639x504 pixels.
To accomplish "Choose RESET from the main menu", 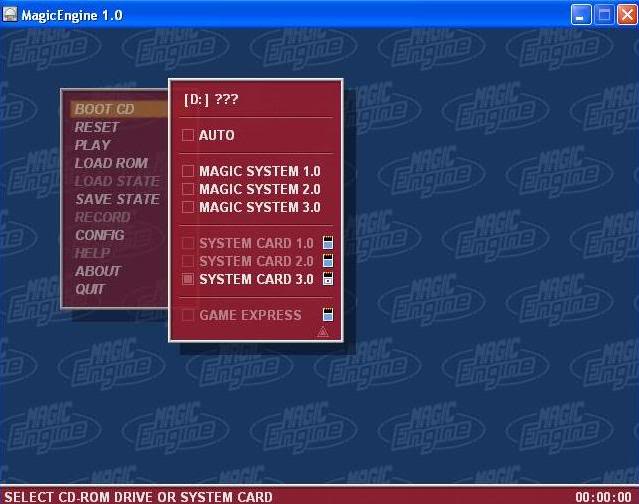I will click(x=97, y=127).
